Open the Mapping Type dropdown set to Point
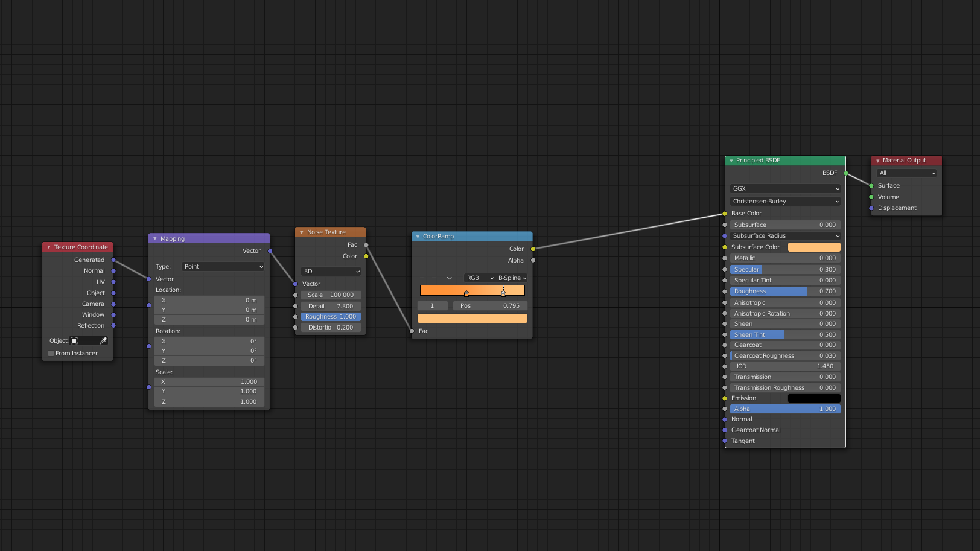The width and height of the screenshot is (980, 551). click(223, 267)
